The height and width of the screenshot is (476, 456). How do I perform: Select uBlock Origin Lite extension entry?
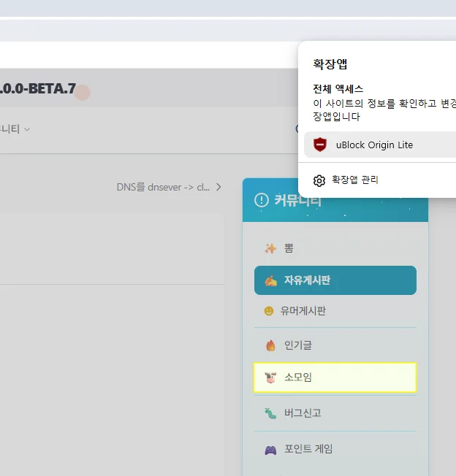(x=380, y=145)
